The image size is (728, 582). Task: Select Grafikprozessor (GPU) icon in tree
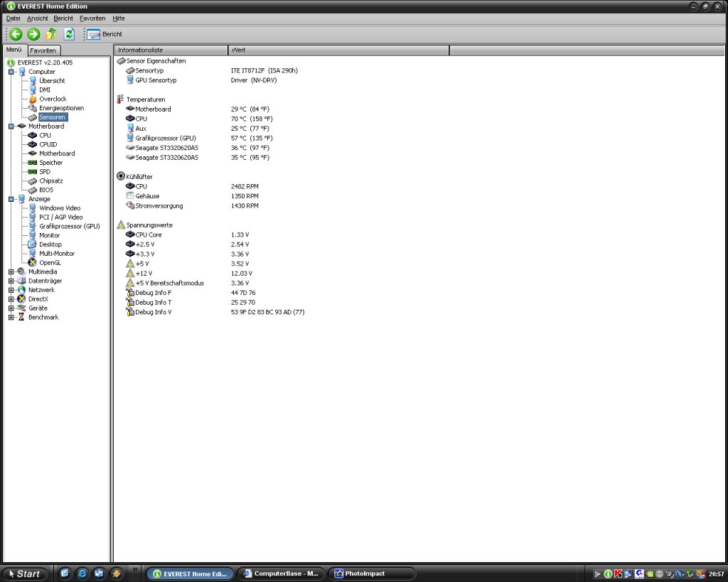pos(33,227)
